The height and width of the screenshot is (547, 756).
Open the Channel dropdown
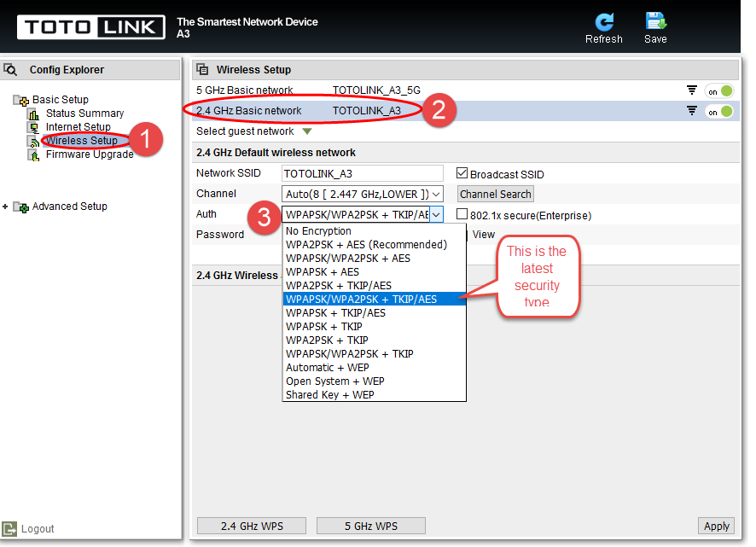(362, 194)
